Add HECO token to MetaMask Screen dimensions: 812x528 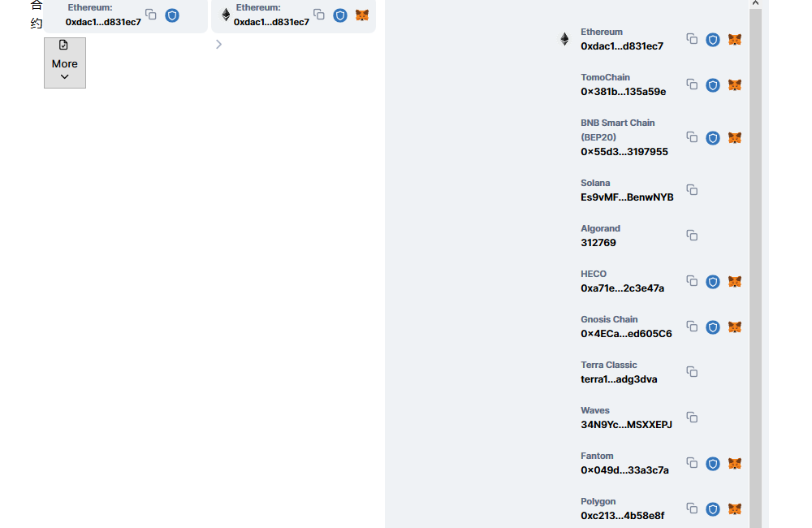(x=735, y=282)
